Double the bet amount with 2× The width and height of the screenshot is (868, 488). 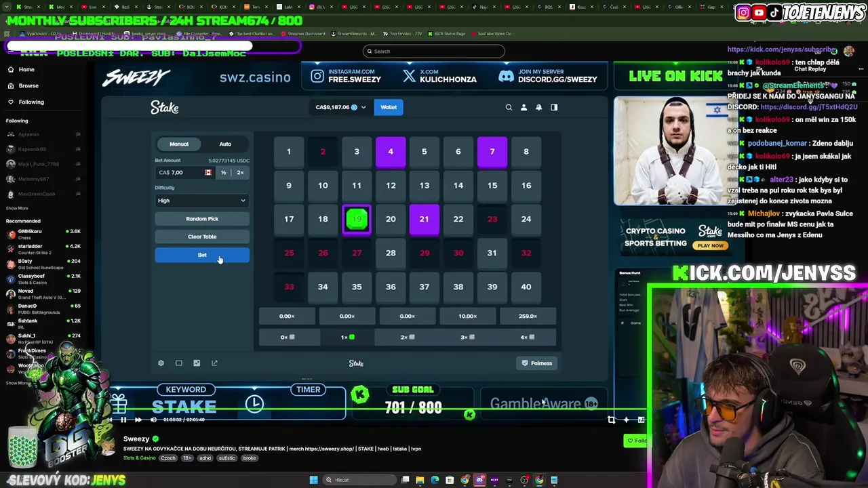(x=240, y=173)
